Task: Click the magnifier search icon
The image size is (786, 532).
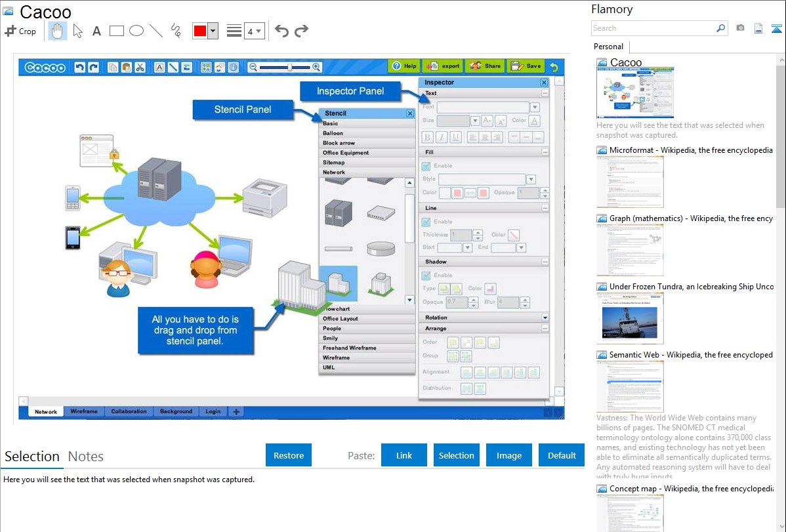Action: (x=721, y=28)
